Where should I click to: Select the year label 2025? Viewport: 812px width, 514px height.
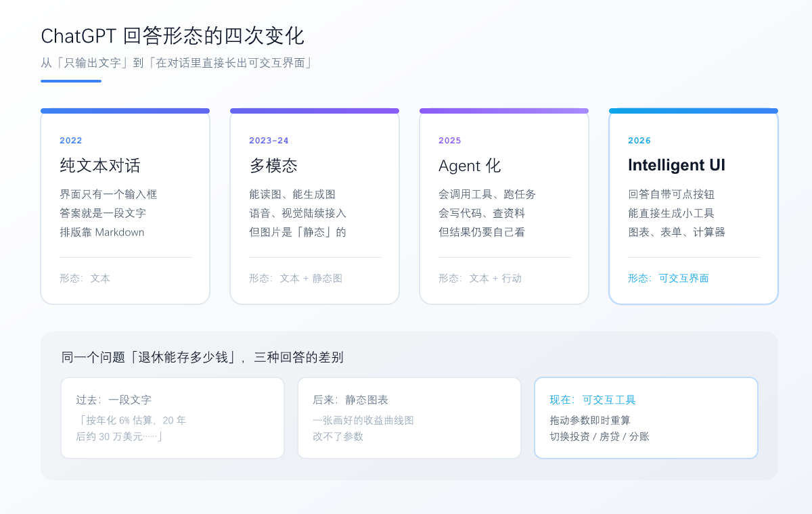(450, 141)
